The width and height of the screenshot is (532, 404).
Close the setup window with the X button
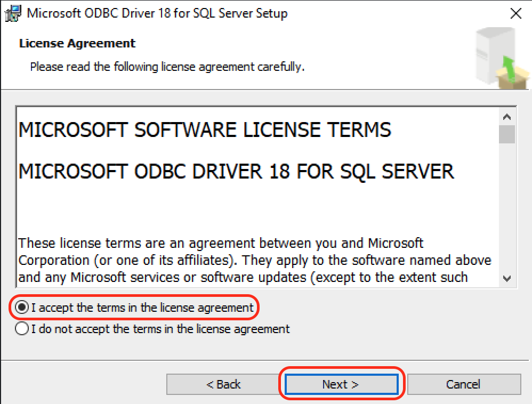tap(515, 13)
